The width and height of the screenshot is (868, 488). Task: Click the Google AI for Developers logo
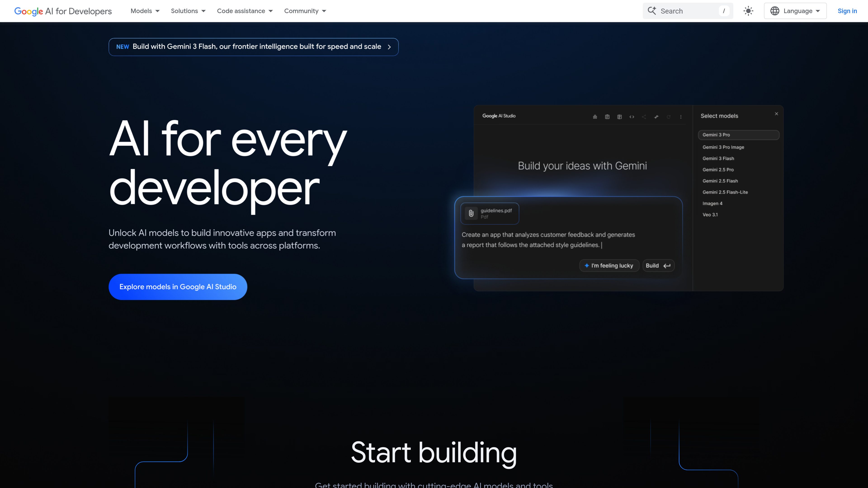[x=63, y=11]
